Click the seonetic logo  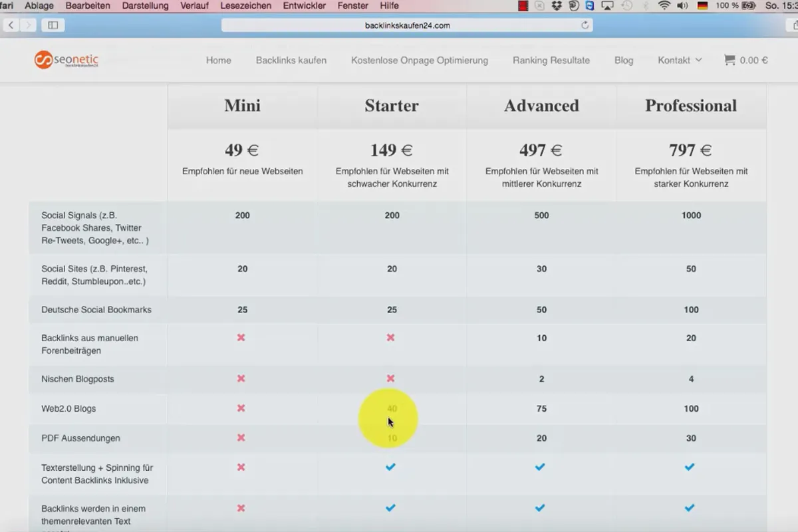[x=66, y=60]
